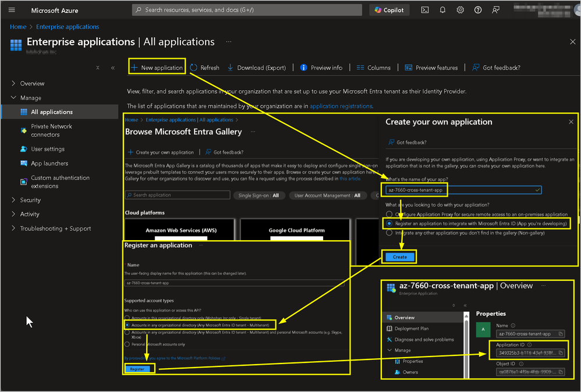Click Download (Export) in toolbar

click(257, 67)
